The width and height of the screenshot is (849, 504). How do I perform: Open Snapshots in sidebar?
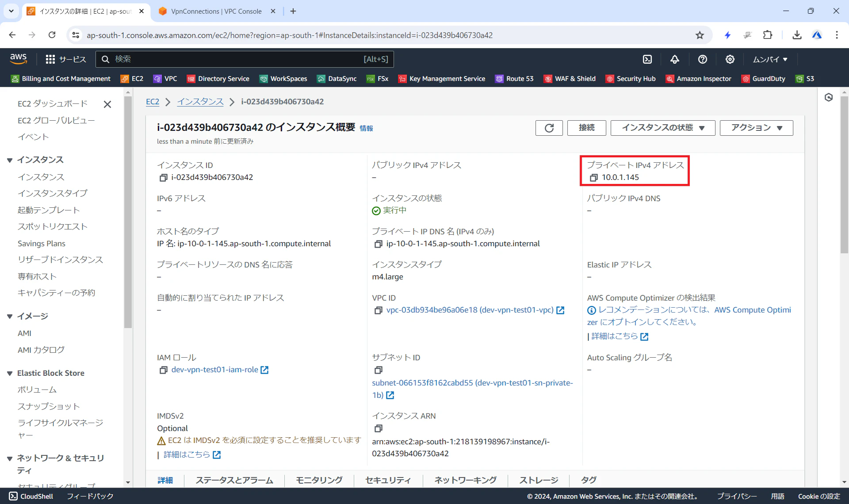pyautogui.click(x=49, y=407)
